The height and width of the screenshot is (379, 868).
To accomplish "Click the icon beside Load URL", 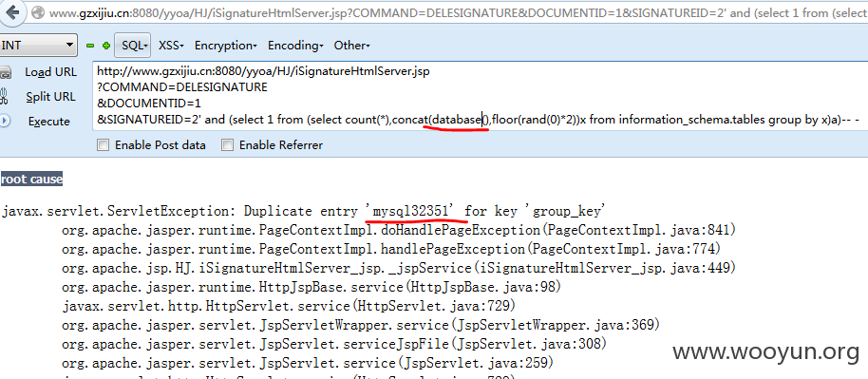I will click(x=5, y=72).
